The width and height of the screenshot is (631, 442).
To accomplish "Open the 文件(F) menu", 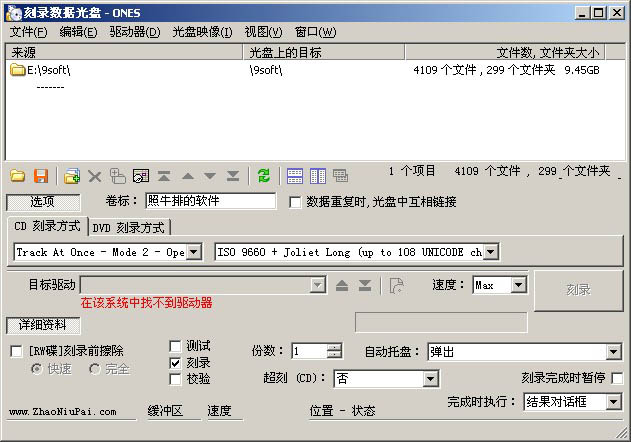I will [x=28, y=32].
